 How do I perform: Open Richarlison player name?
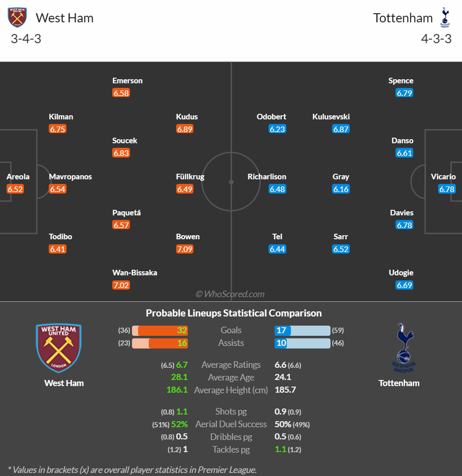tap(267, 177)
